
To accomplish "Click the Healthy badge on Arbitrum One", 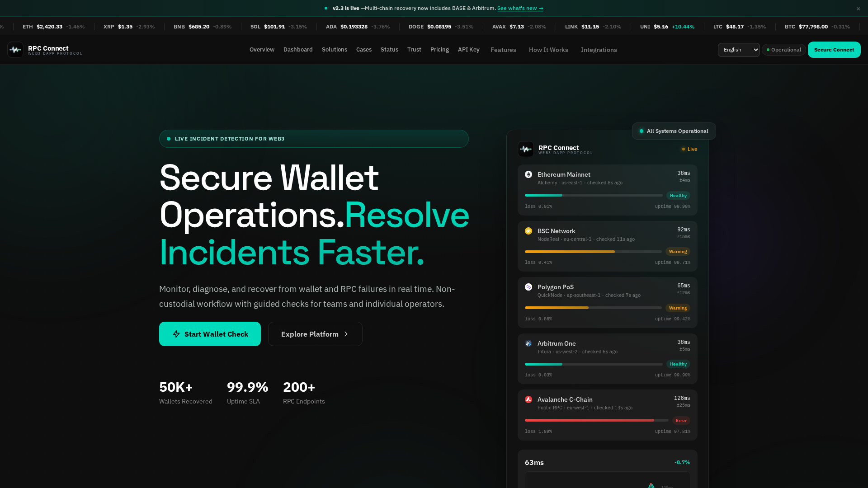I will pos(678,364).
